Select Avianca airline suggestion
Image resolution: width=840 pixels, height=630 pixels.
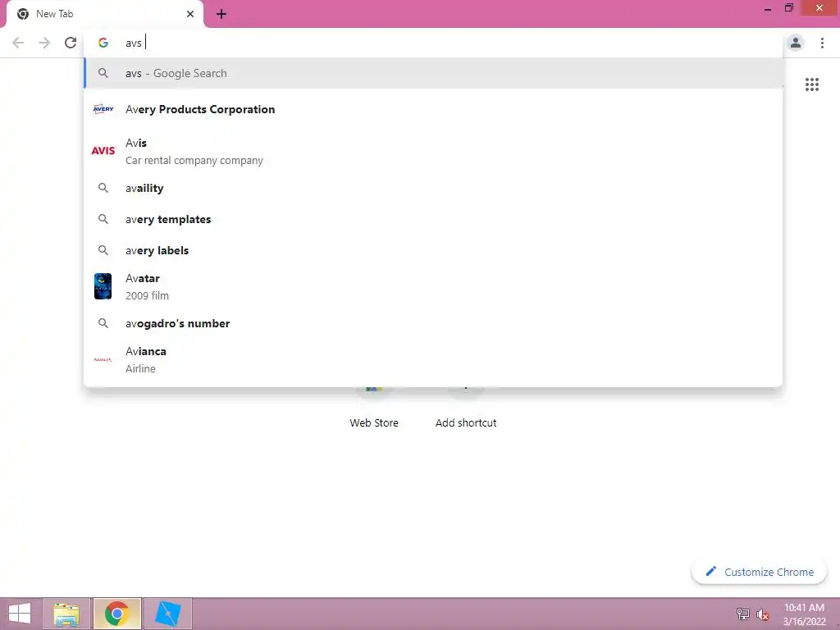(x=433, y=359)
